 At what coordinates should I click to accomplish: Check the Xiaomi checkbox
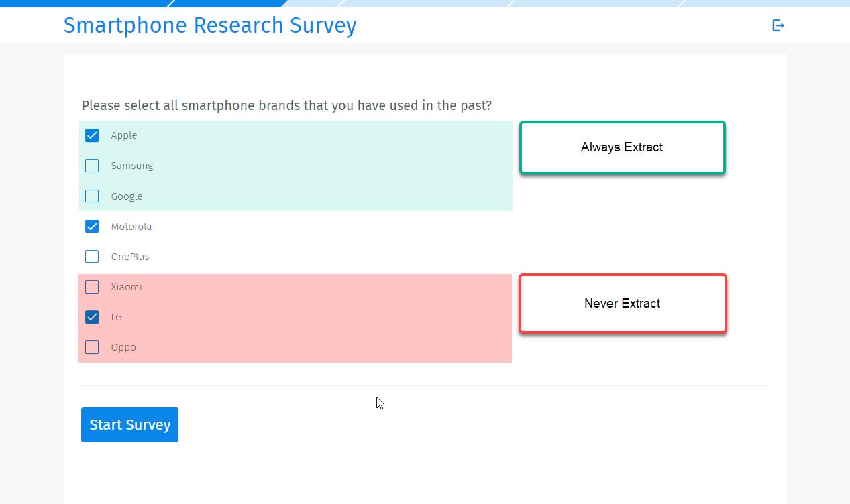pos(92,286)
